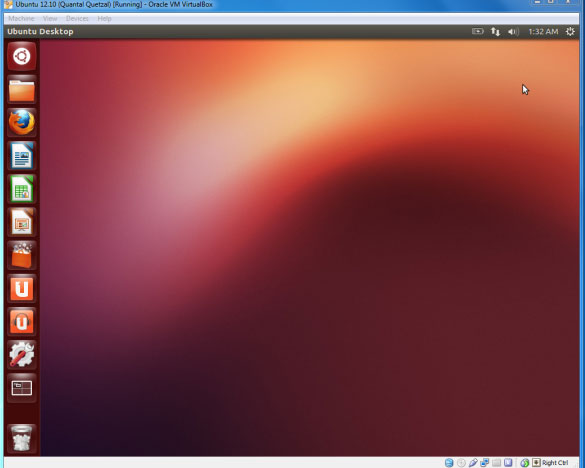585x468 pixels.
Task: Click VirtualBox video capture status icon
Action: click(508, 463)
